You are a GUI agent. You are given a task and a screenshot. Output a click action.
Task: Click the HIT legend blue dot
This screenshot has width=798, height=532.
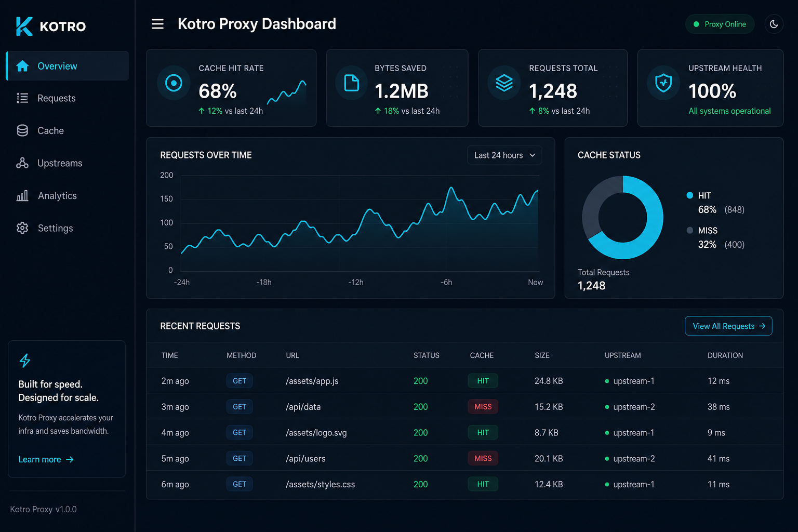(689, 195)
